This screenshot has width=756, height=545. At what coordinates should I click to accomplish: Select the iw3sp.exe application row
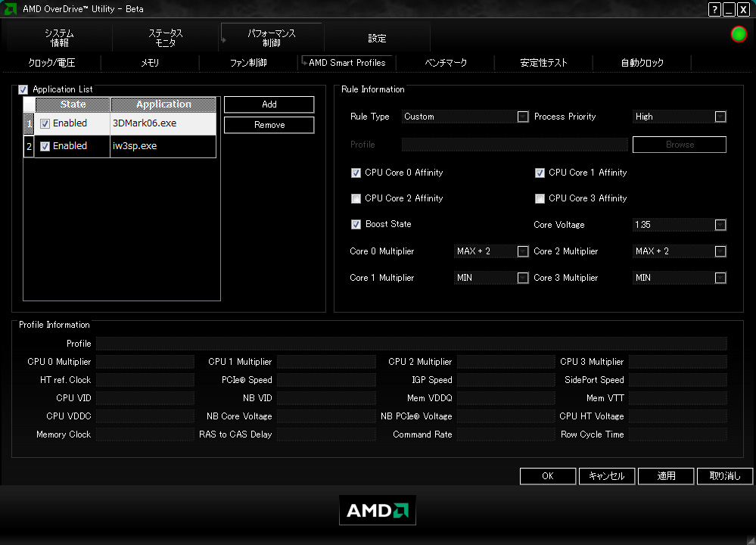pos(120,146)
